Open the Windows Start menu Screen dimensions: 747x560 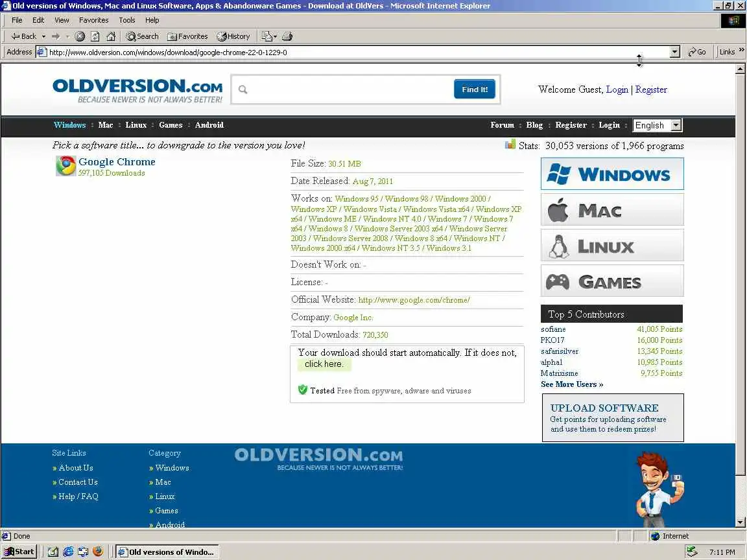point(19,552)
